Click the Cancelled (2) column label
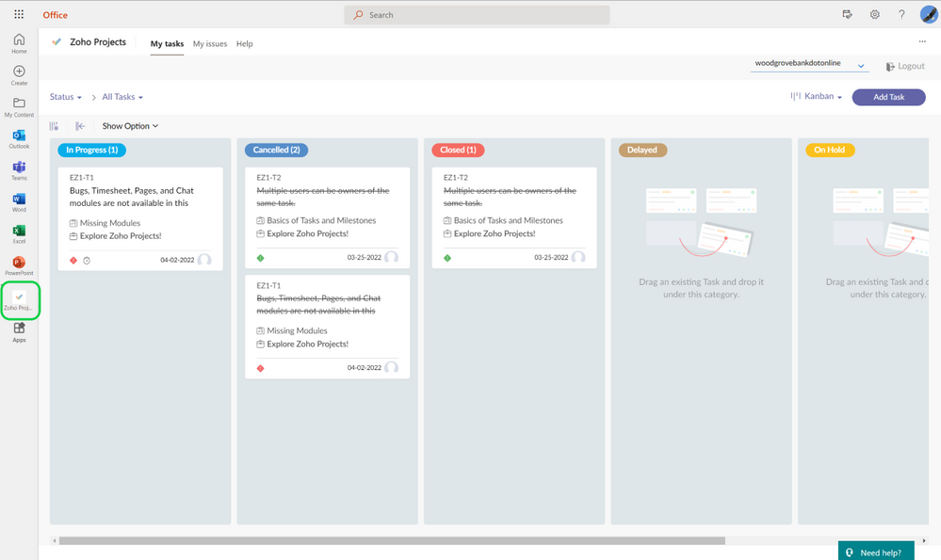The width and height of the screenshot is (941, 560). [x=276, y=150]
